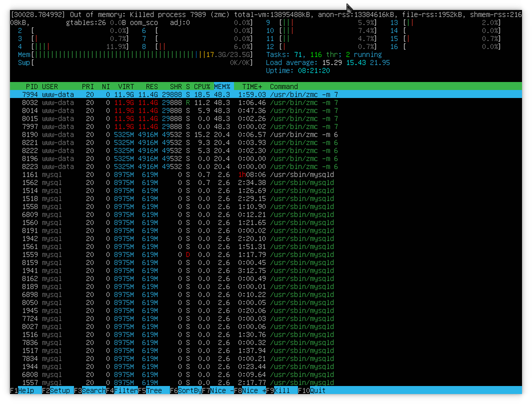Click the Tasks: 71 summary line
Viewport: 532px width, 404px height.
(x=323, y=54)
